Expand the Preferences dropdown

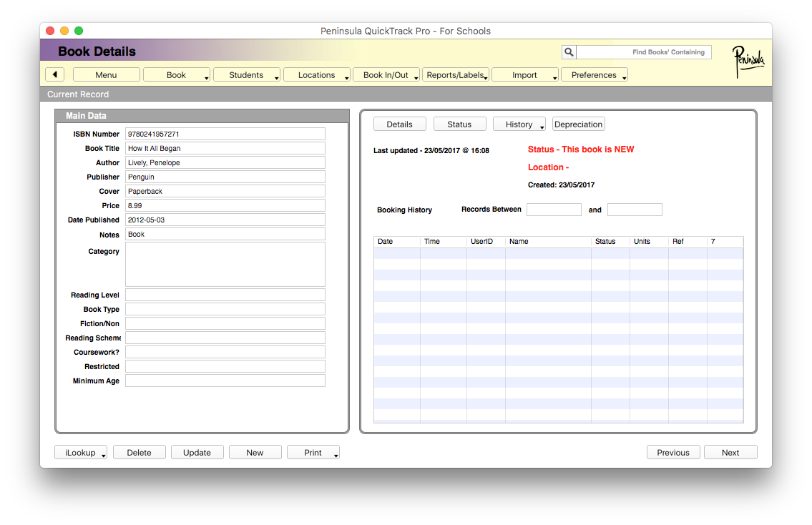[x=595, y=75]
